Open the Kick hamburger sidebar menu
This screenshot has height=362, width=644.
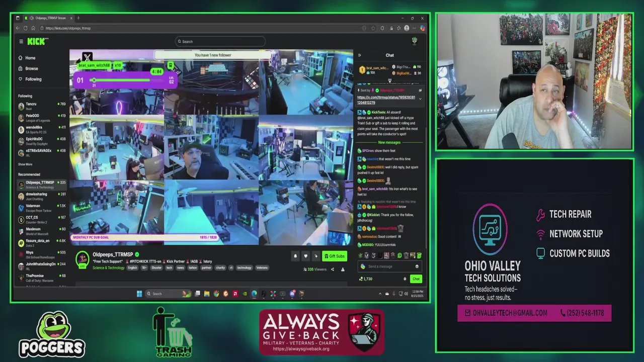click(x=21, y=42)
